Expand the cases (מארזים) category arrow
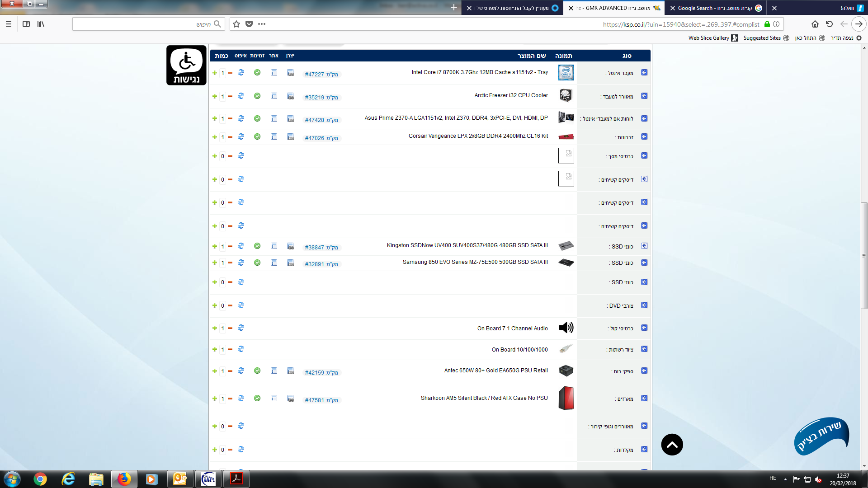The width and height of the screenshot is (868, 488). click(x=644, y=399)
